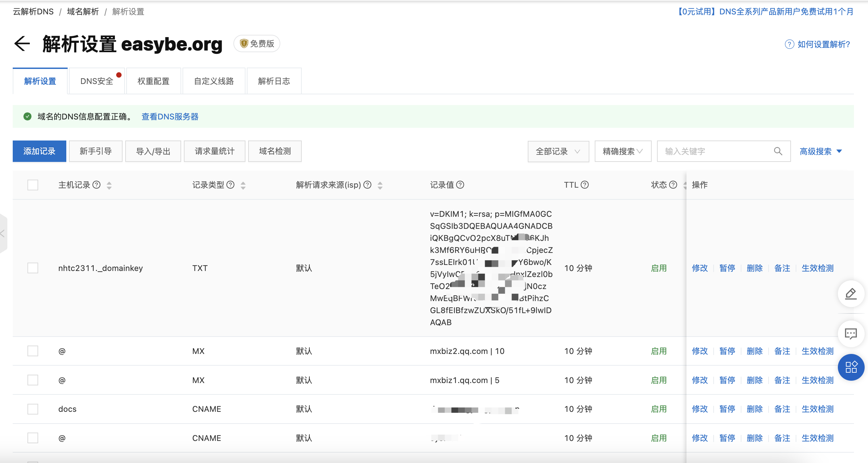Click the help icon next to 主机记录
Screen dimensions: 868x463
[x=96, y=185]
